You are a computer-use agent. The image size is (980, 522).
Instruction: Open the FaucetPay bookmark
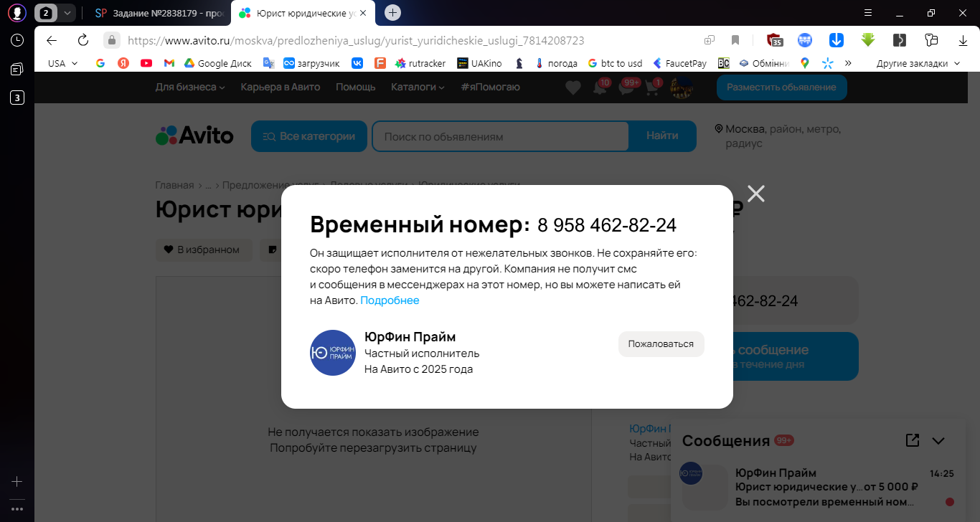tap(679, 63)
